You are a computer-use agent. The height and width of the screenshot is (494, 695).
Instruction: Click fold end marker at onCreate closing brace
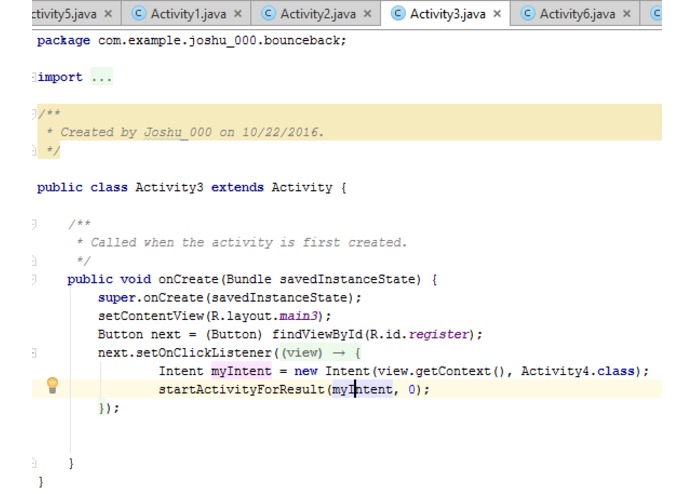[x=34, y=463]
